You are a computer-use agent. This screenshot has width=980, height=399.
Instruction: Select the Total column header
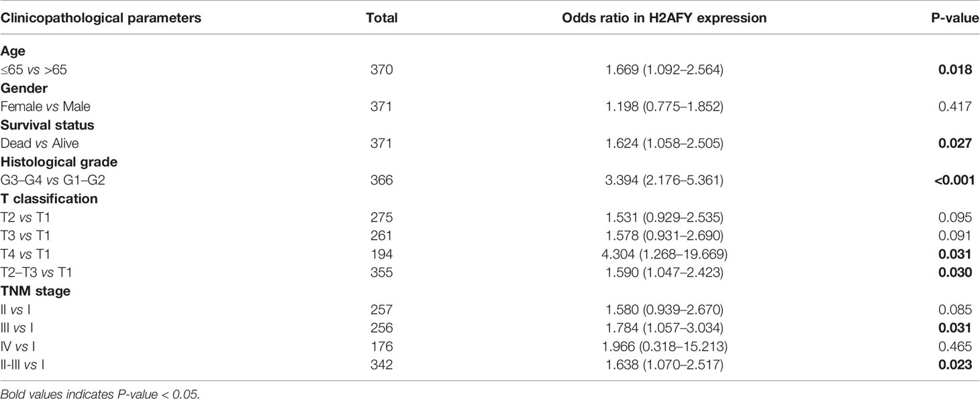[x=382, y=19]
